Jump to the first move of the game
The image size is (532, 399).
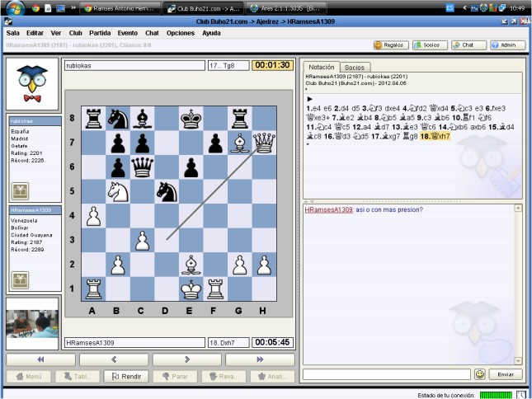point(38,359)
